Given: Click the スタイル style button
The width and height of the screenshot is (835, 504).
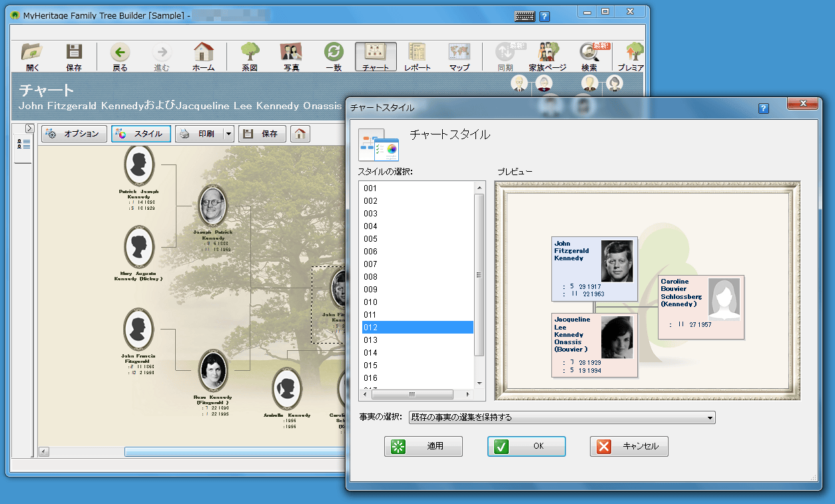Looking at the screenshot, I should tap(141, 134).
